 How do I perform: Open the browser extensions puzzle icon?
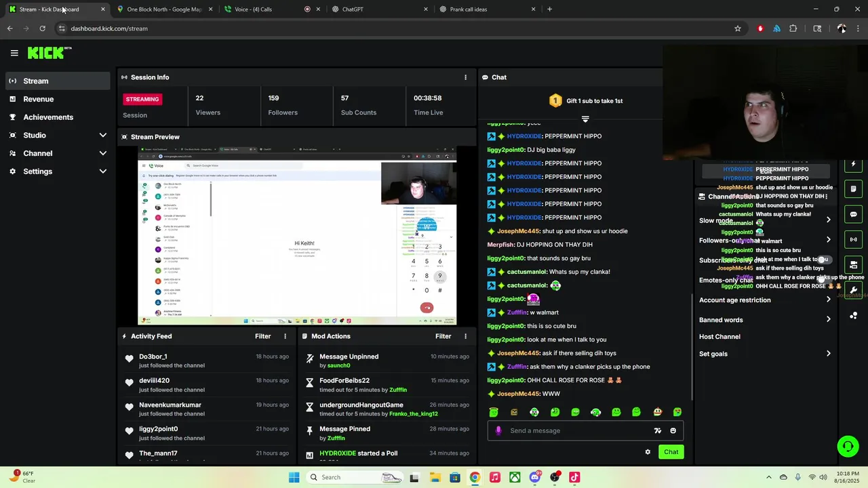pyautogui.click(x=793, y=28)
